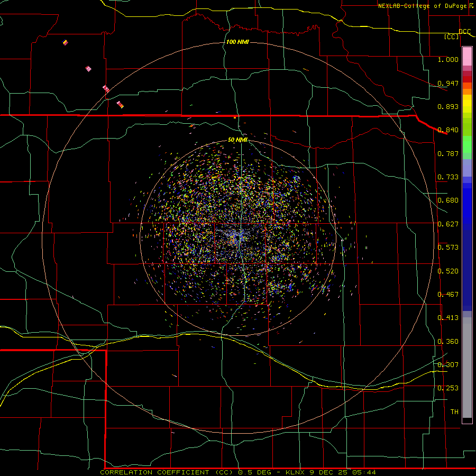Pick the dark navy colorbar section
Viewport: 476px width, 476px height.
[467, 270]
